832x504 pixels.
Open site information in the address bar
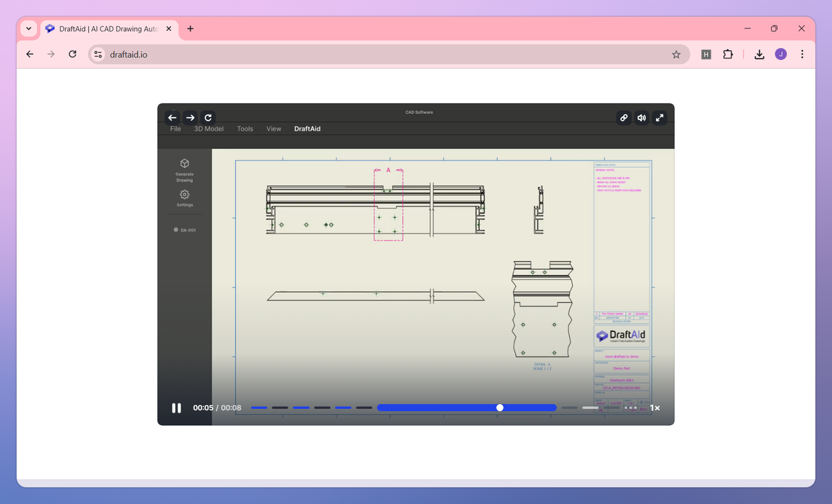click(97, 53)
